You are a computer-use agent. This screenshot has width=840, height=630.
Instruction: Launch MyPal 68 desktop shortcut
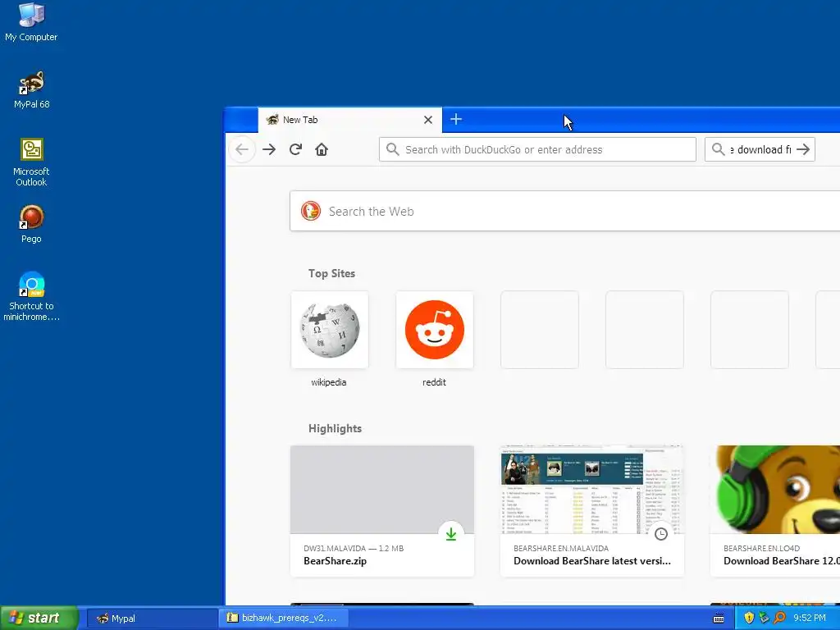(31, 89)
